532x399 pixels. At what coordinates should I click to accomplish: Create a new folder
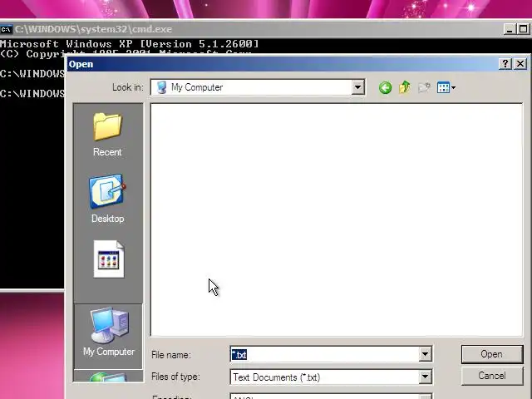[x=424, y=87]
